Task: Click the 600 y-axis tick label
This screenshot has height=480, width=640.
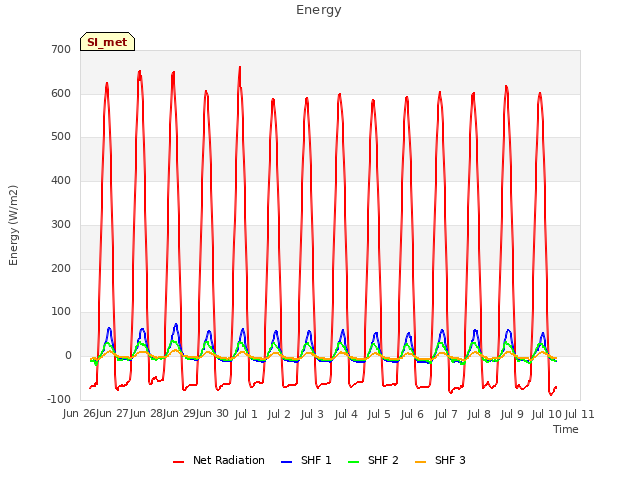Action: point(61,93)
